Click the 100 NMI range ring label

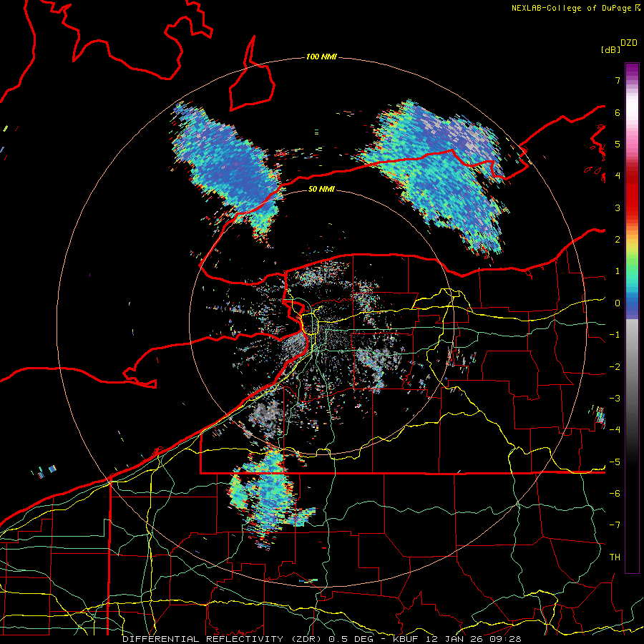pos(321,57)
